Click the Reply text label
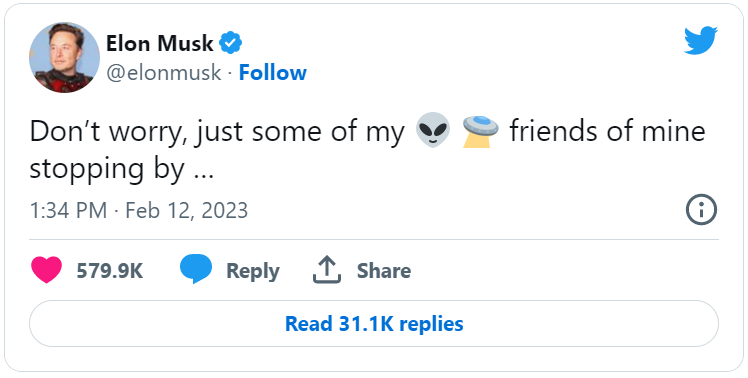 pos(253,271)
